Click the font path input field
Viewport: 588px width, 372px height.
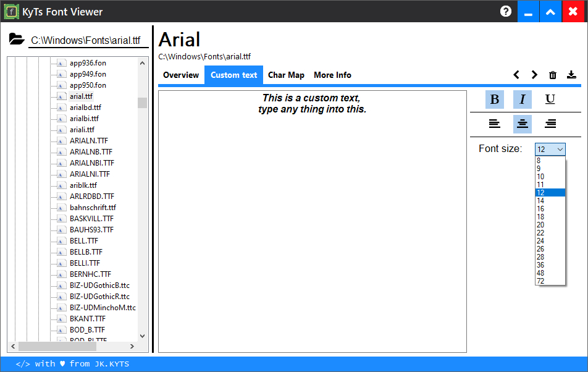pyautogui.click(x=88, y=40)
